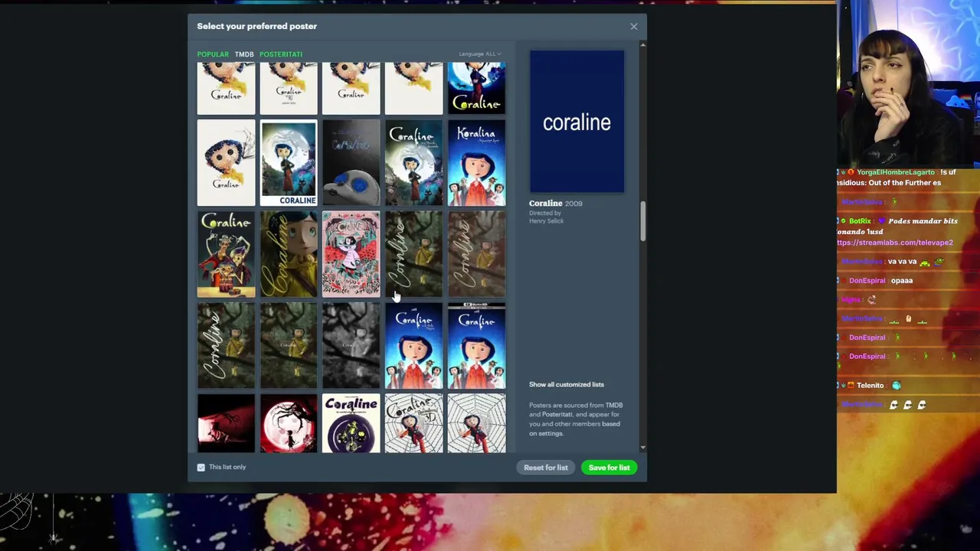The image size is (980, 551).
Task: Pick the black and red silhouette poster
Action: (x=226, y=423)
